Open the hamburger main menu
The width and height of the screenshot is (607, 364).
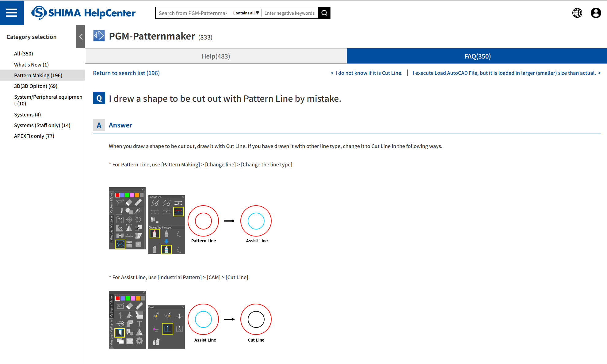pos(12,13)
